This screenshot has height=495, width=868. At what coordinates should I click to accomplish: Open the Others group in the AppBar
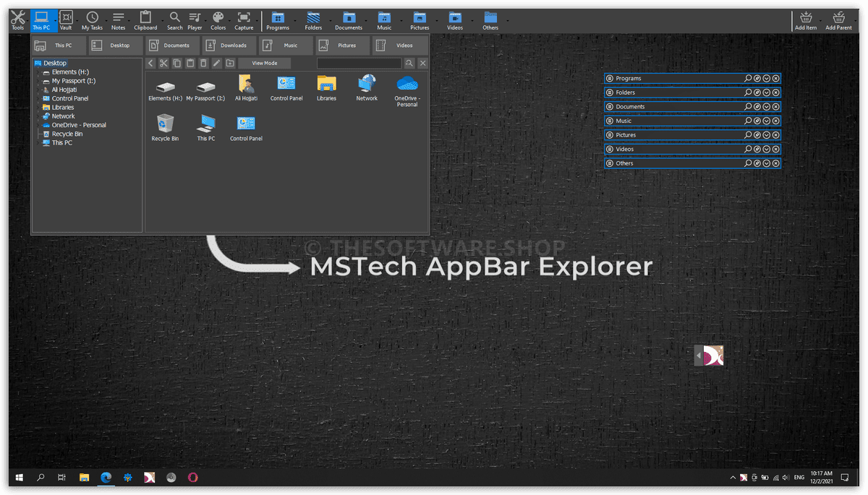coord(490,20)
